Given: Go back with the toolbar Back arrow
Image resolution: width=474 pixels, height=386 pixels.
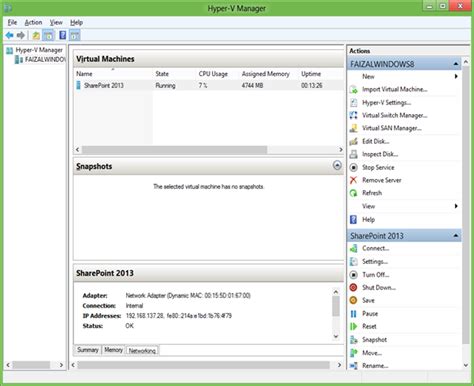Looking at the screenshot, I should 10,35.
